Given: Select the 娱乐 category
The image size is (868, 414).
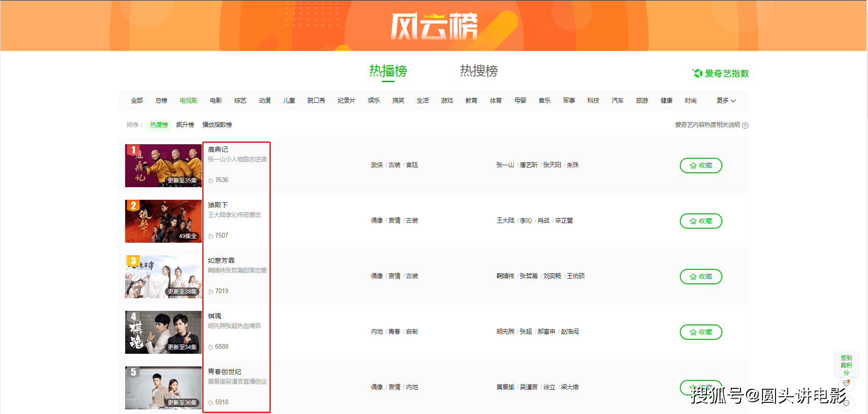Looking at the screenshot, I should 374,100.
